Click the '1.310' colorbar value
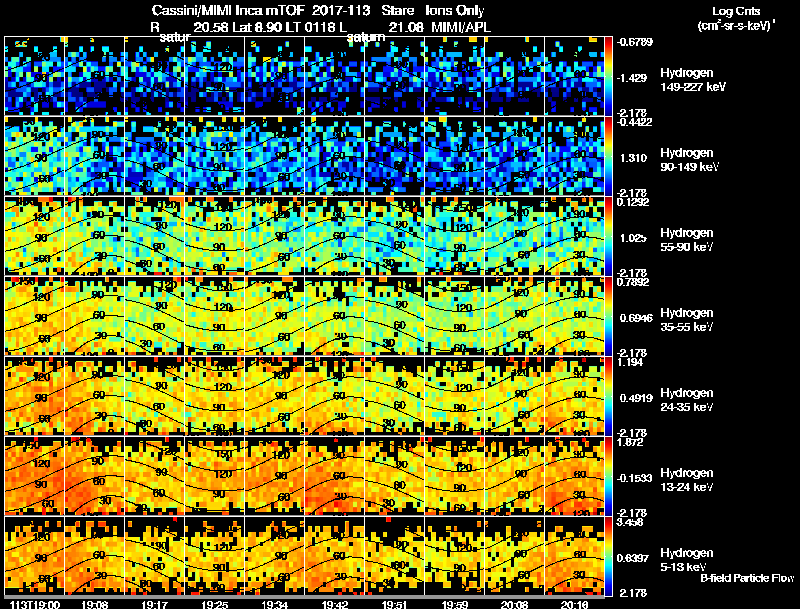The image size is (800, 609). (x=634, y=158)
